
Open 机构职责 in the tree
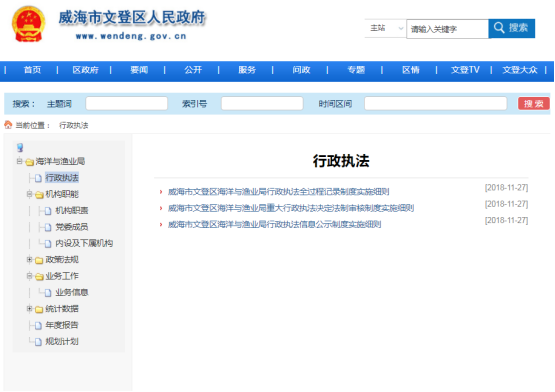[x=72, y=211]
